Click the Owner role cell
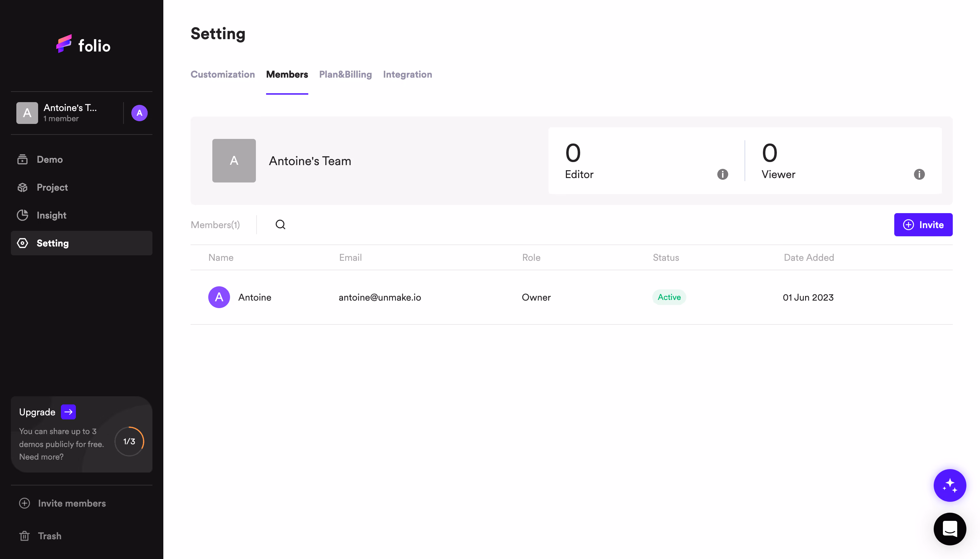 (x=536, y=298)
